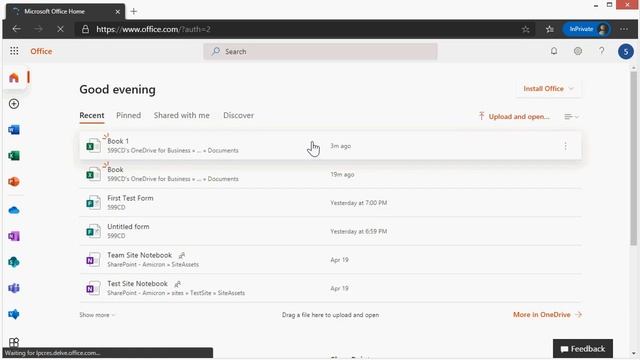Viewport: 640px width, 360px height.
Task: Open account avatar with letter S
Action: click(x=625, y=51)
